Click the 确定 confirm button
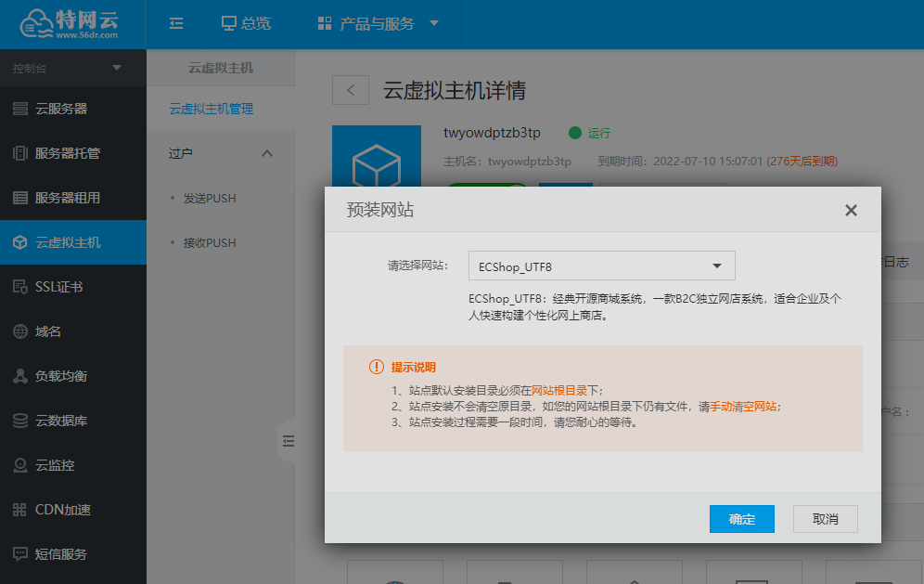Screen dimensions: 924x584 click(742, 519)
